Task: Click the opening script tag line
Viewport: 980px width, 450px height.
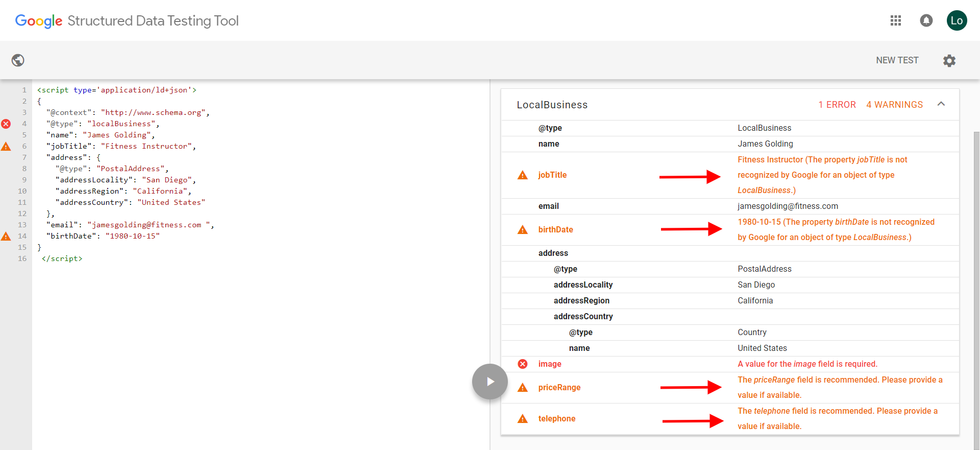Action: pyautogui.click(x=116, y=90)
